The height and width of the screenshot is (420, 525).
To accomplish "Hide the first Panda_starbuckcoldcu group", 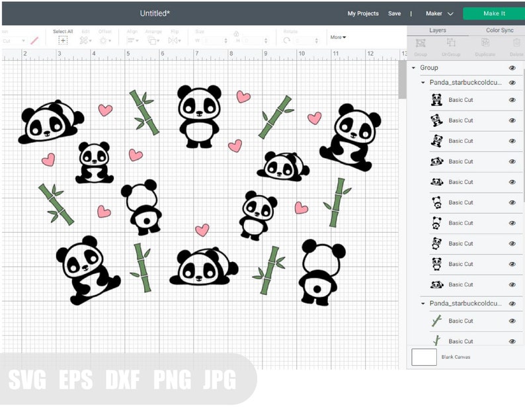I will click(x=512, y=83).
